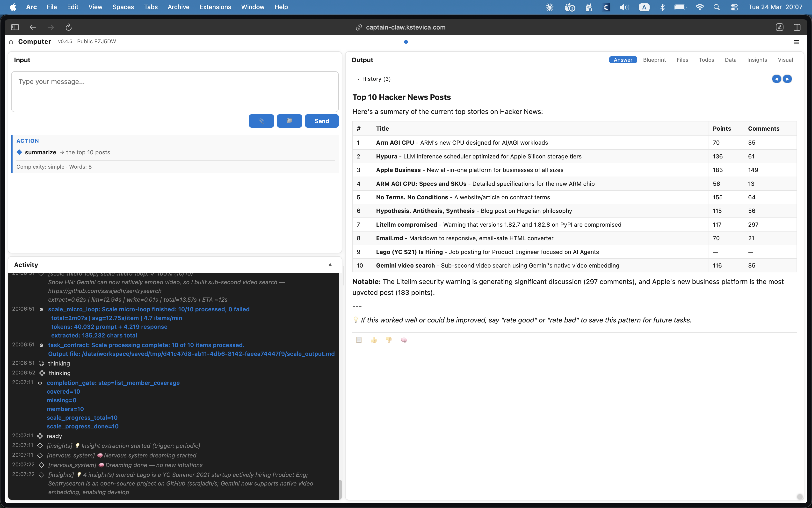Open the hamburger menu at top right

point(796,42)
